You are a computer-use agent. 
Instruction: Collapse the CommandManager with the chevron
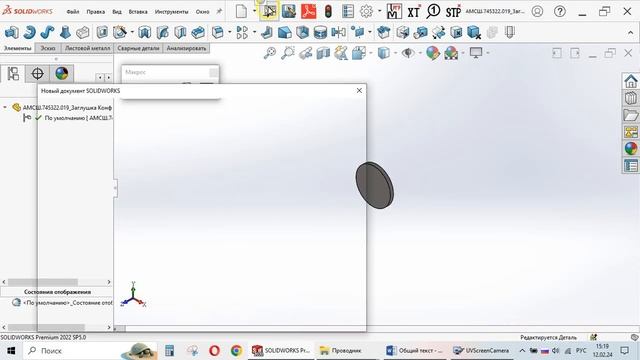631,33
